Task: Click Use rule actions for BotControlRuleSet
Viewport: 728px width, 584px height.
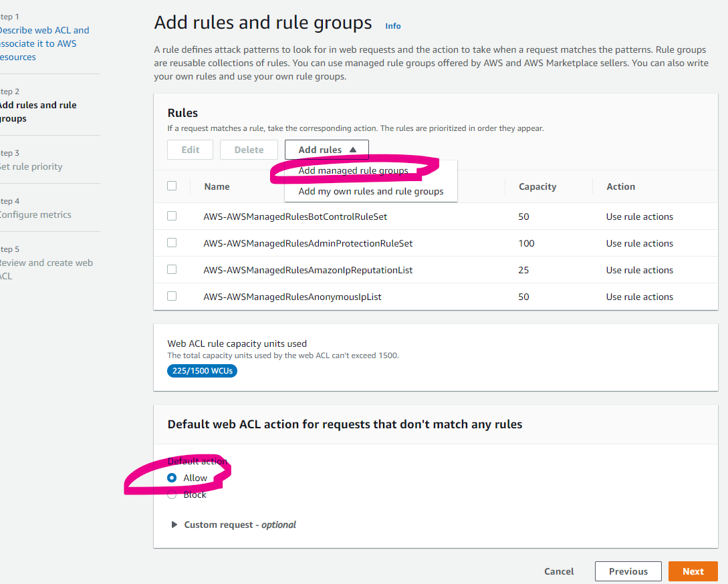Action: click(x=639, y=216)
